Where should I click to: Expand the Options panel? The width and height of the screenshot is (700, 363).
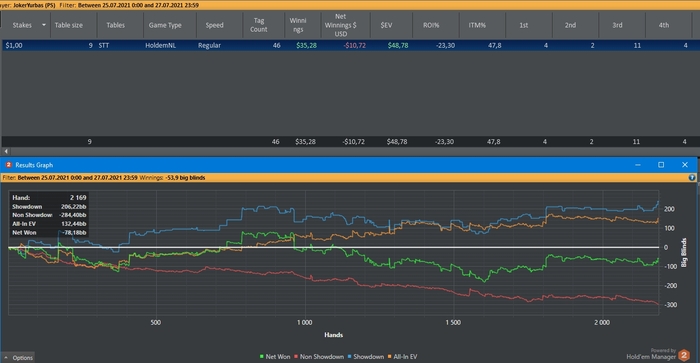coord(19,358)
